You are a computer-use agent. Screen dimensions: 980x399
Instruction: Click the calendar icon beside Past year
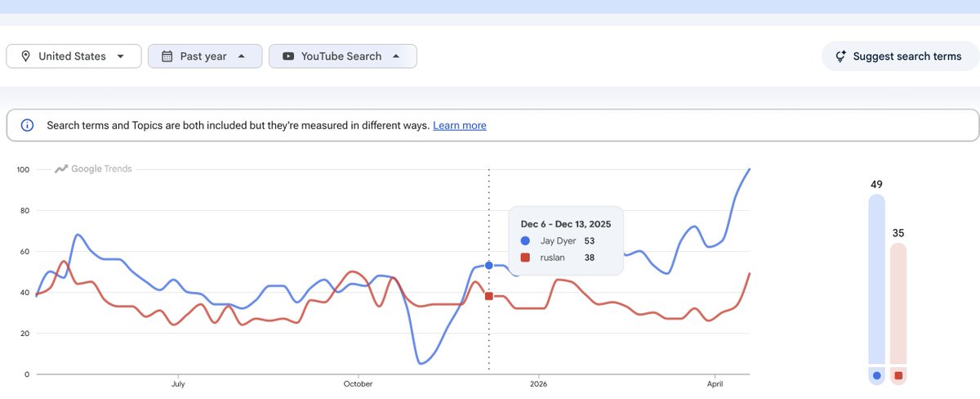click(167, 56)
